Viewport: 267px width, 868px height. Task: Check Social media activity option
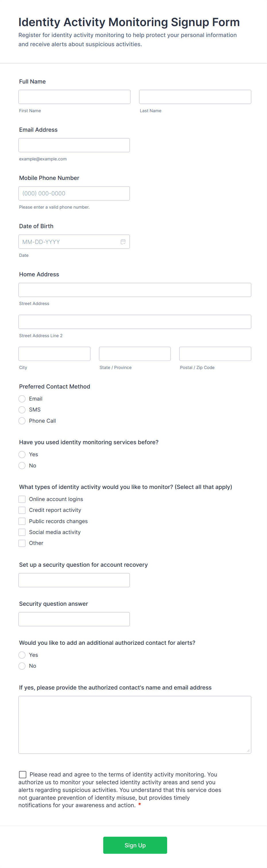(x=22, y=532)
